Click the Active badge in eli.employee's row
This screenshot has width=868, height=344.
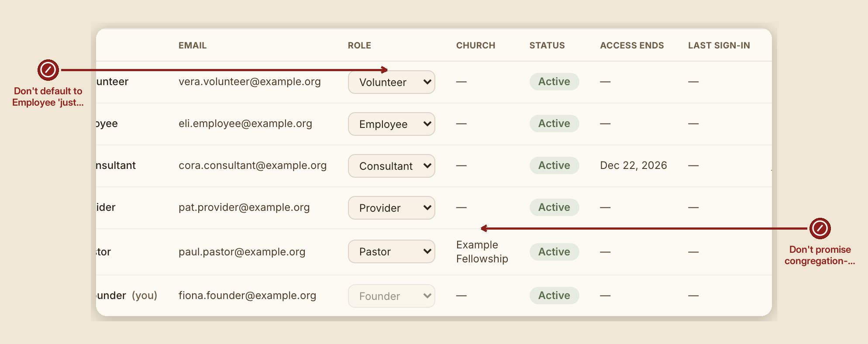coord(554,124)
